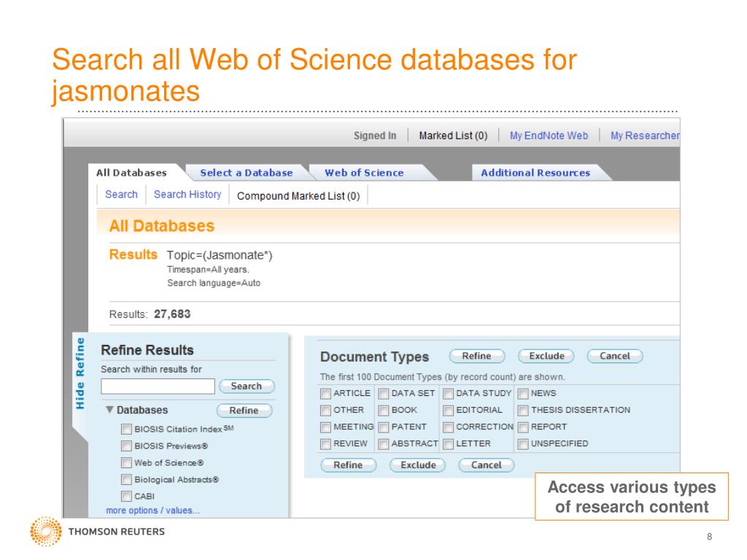Click the Hide Refine side tab
The height and width of the screenshot is (560, 747).
coord(80,373)
